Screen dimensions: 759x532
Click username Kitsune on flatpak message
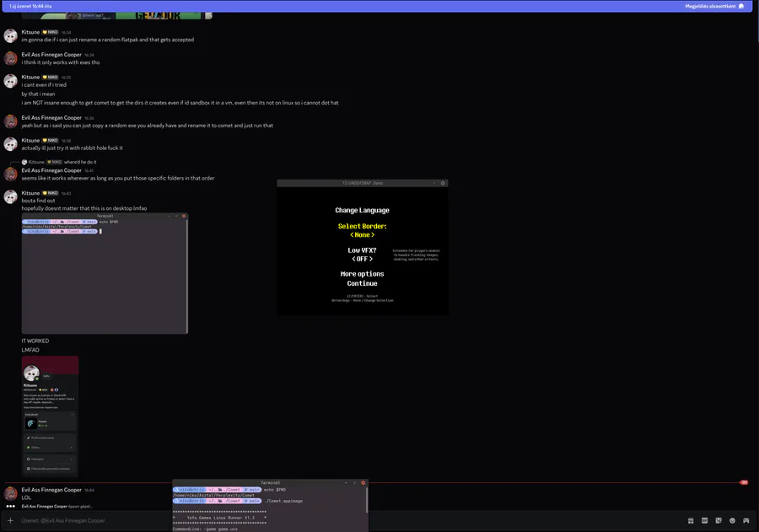30,32
